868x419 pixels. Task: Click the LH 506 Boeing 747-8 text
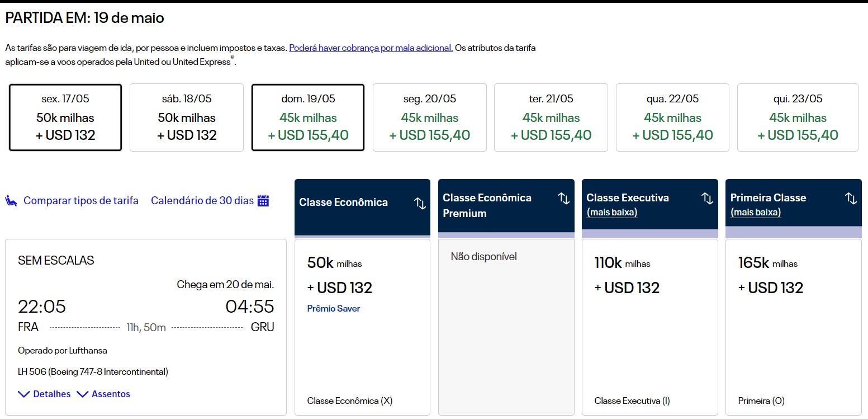pyautogui.click(x=93, y=372)
